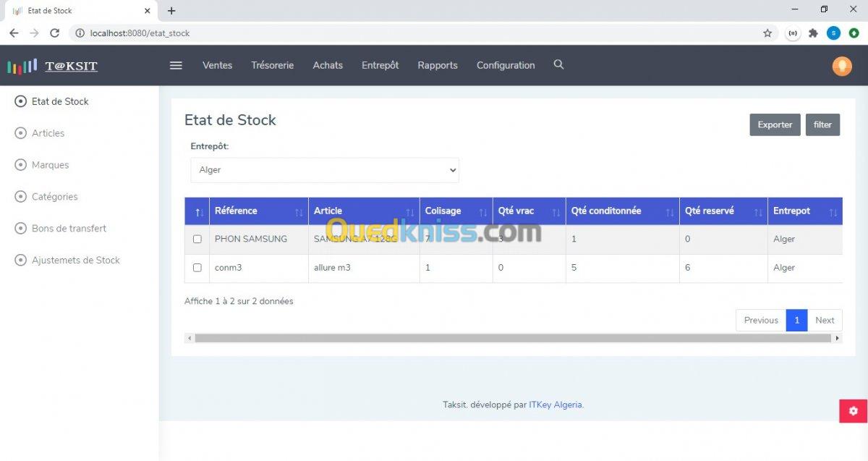Open the red settings gear panel
The height and width of the screenshot is (461, 868).
pyautogui.click(x=854, y=411)
